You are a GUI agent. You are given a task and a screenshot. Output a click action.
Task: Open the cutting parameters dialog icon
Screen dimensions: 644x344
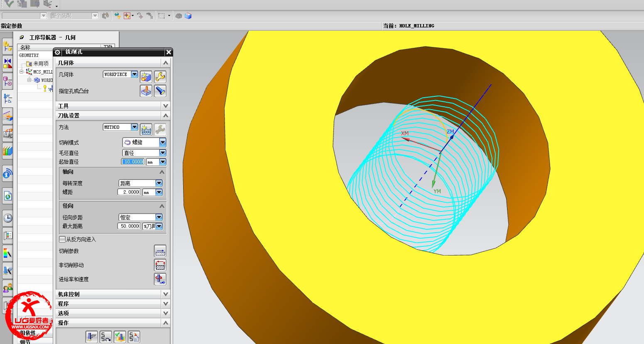point(160,251)
